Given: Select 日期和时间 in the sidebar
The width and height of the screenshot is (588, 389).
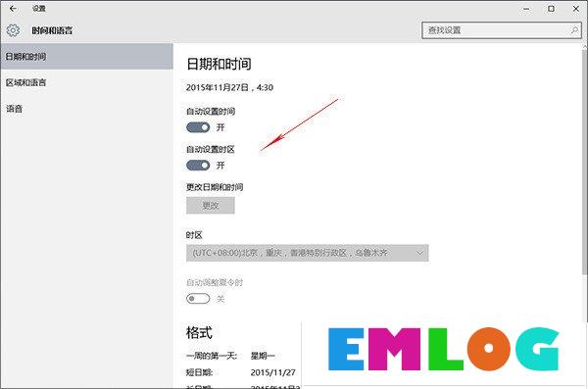Looking at the screenshot, I should [x=86, y=57].
